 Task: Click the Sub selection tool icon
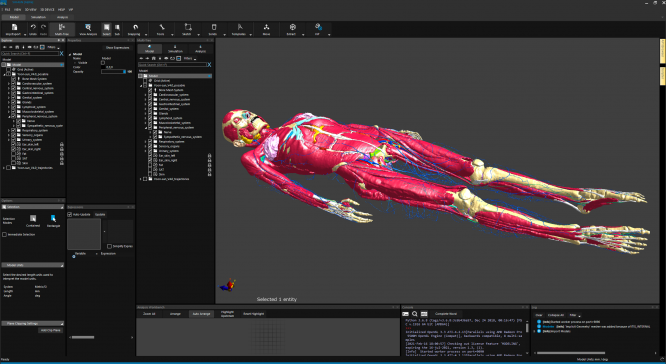[x=117, y=27]
